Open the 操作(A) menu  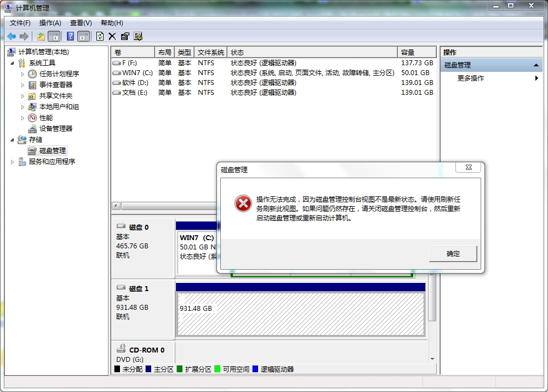tap(50, 23)
